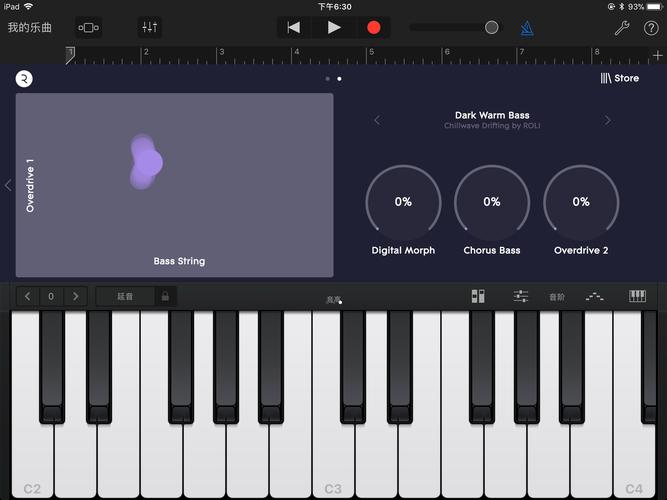Open the sound Store
The image size is (667, 500).
(619, 78)
